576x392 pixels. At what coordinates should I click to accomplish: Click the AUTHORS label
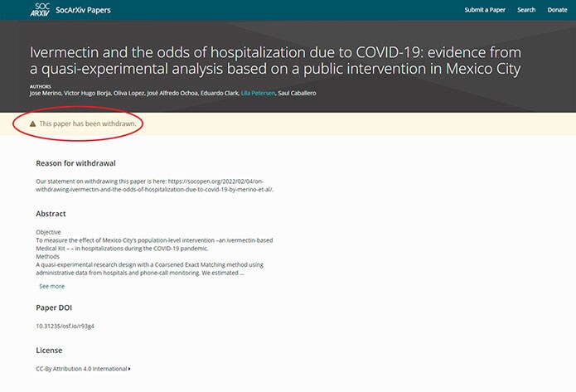click(41, 87)
